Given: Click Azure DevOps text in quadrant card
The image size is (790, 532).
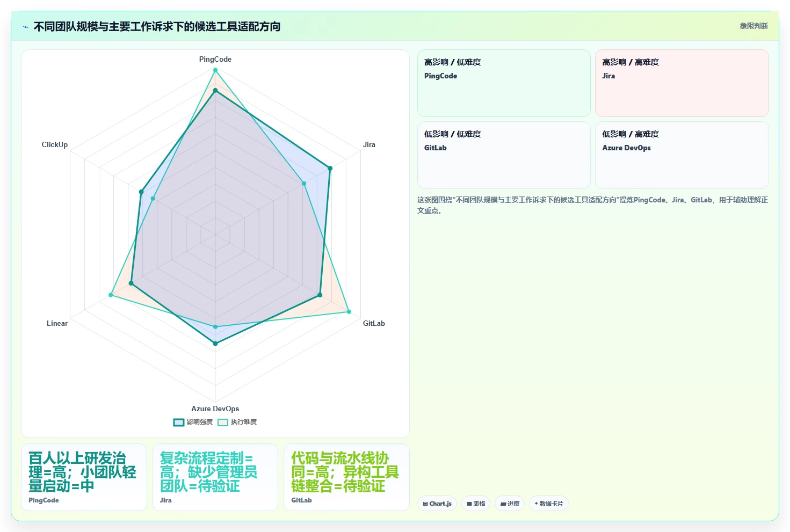Looking at the screenshot, I should 626,148.
